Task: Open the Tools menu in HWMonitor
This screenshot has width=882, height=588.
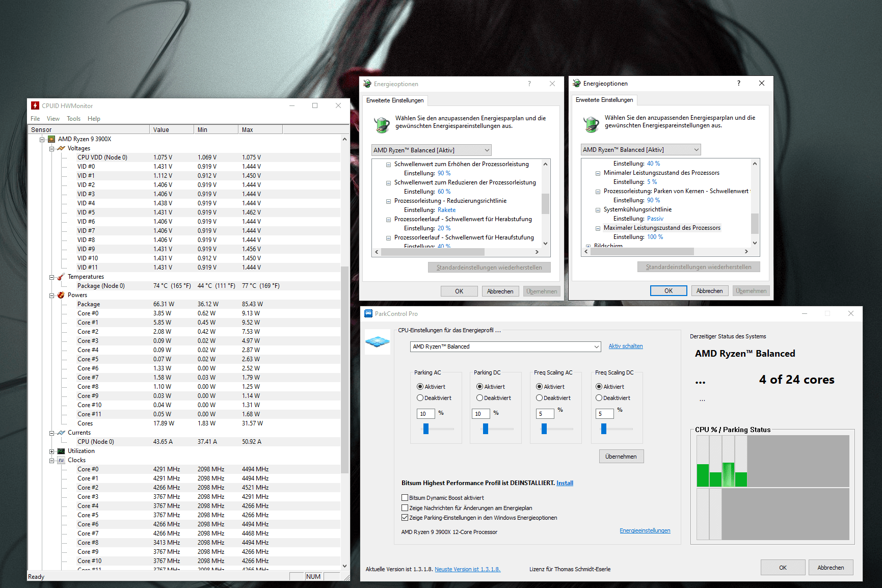Action: [x=73, y=119]
